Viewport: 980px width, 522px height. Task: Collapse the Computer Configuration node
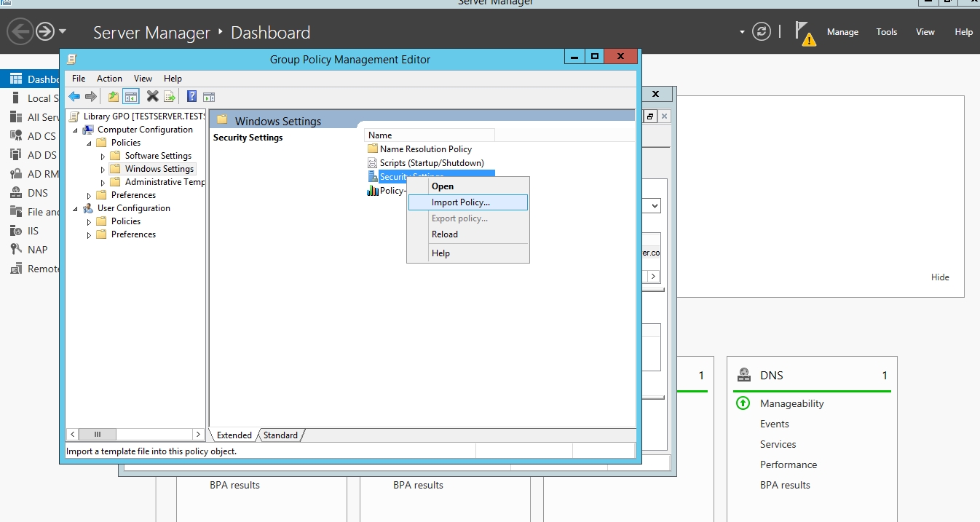76,130
